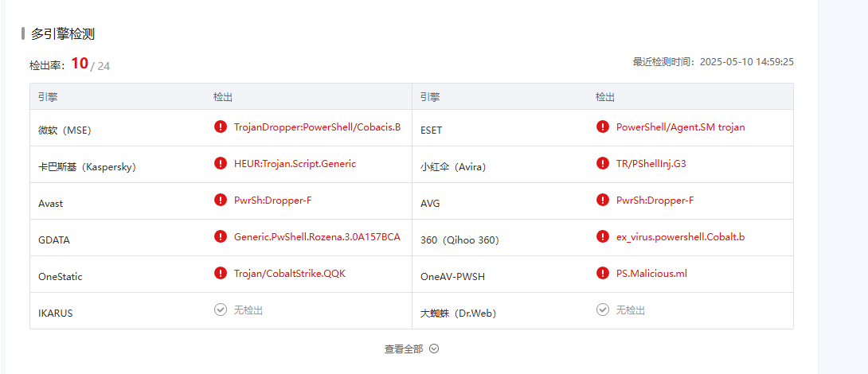Click the red alert icon in the OneAV-PWSH row
This screenshot has width=868, height=374.
(603, 273)
